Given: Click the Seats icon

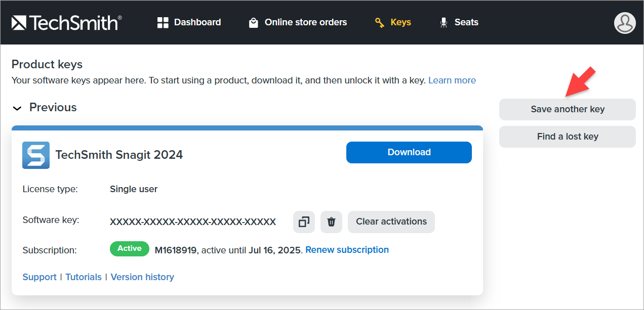Looking at the screenshot, I should point(443,22).
